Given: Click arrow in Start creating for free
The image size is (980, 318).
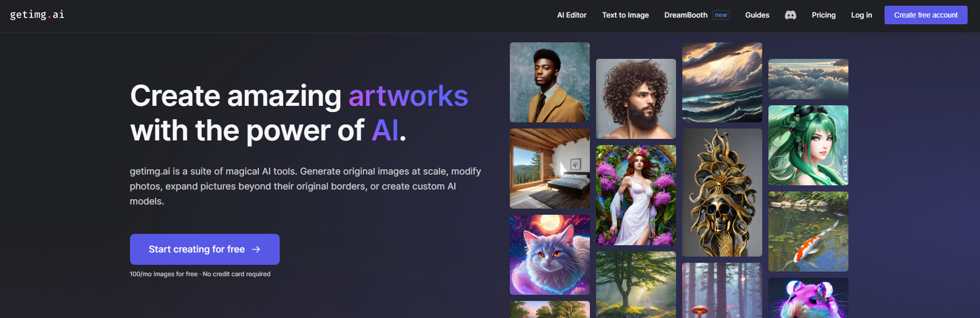Looking at the screenshot, I should (256, 249).
